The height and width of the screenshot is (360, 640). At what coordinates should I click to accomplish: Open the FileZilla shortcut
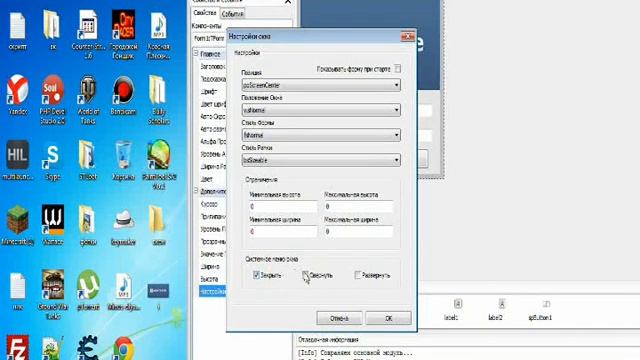point(18,348)
